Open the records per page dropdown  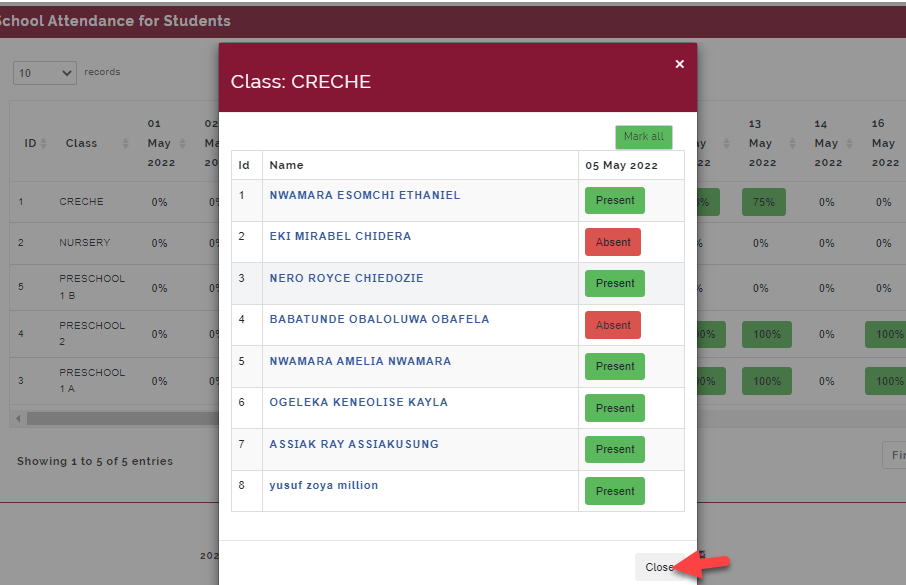(45, 73)
